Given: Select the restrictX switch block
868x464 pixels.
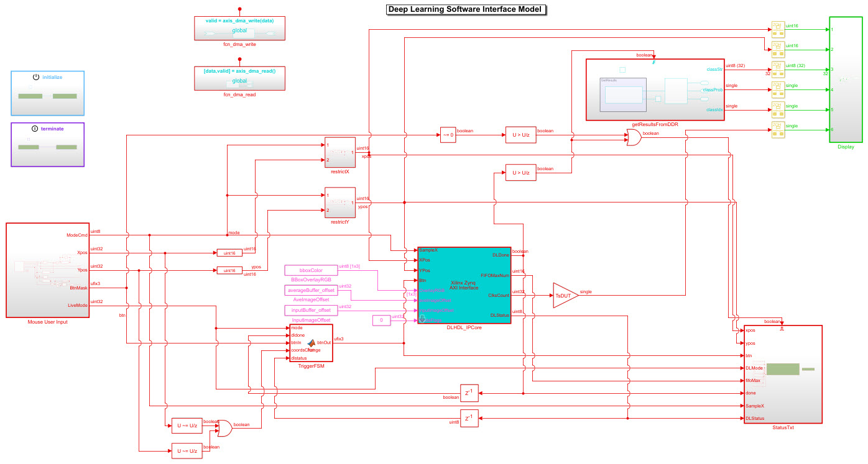Looking at the screenshot, I should (340, 152).
